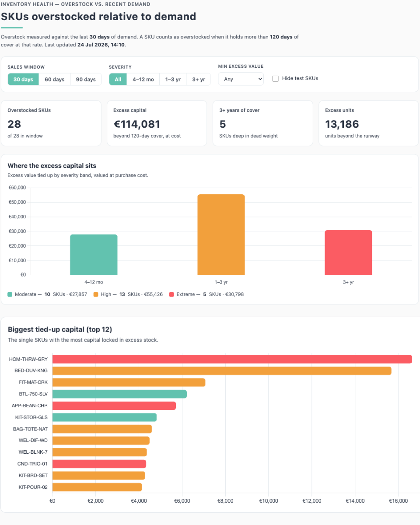Select the APP-BEAN-CHR bar
Viewport: 420px width, 525px height.
(114, 406)
